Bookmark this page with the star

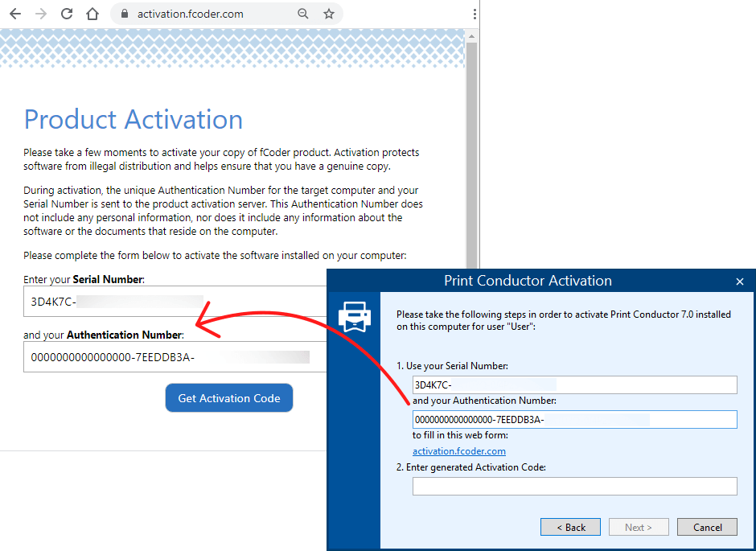(x=329, y=14)
